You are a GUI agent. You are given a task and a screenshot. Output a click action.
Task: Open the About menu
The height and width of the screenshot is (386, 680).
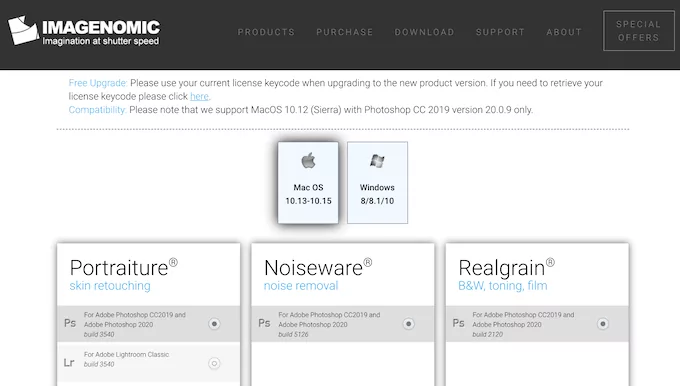pyautogui.click(x=564, y=32)
